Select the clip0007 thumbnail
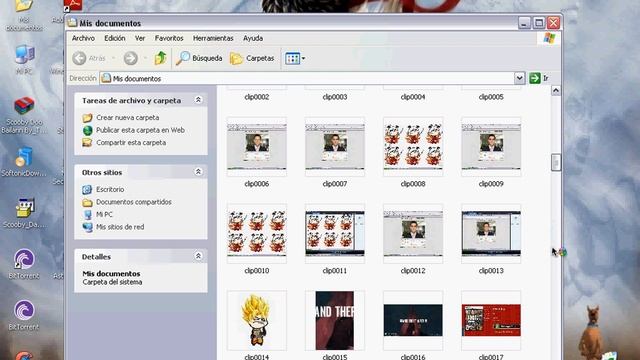Viewport: 640px width, 360px height. tap(335, 147)
